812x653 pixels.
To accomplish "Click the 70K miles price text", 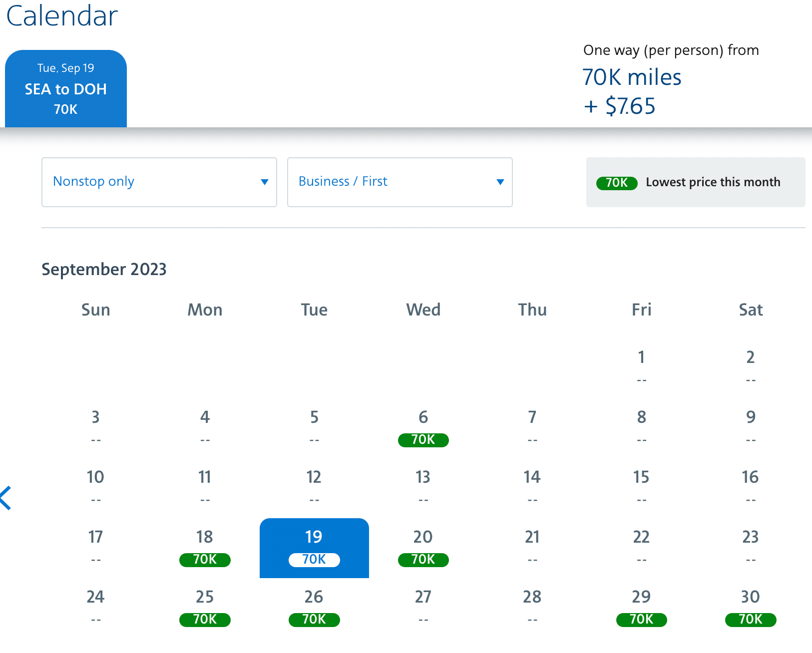I will [x=632, y=77].
